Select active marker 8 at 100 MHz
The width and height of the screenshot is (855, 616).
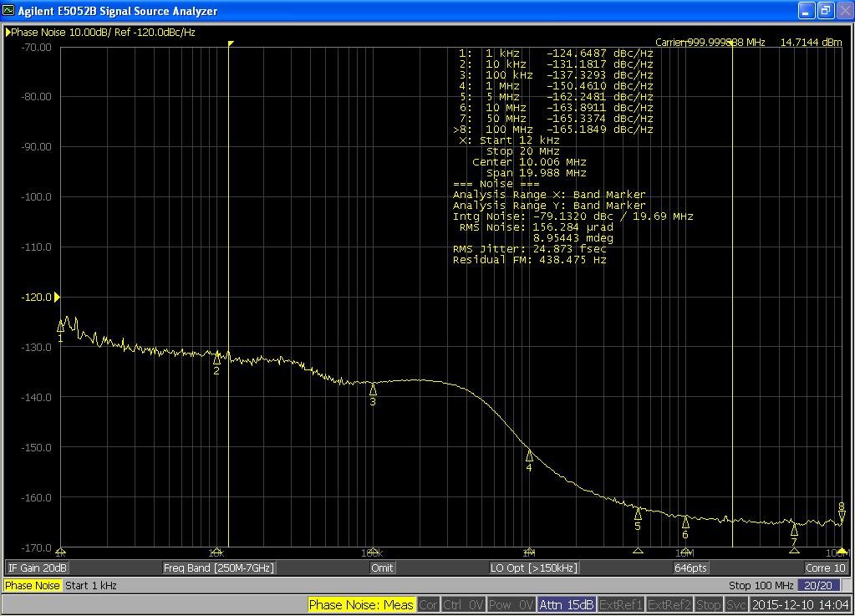coord(842,517)
